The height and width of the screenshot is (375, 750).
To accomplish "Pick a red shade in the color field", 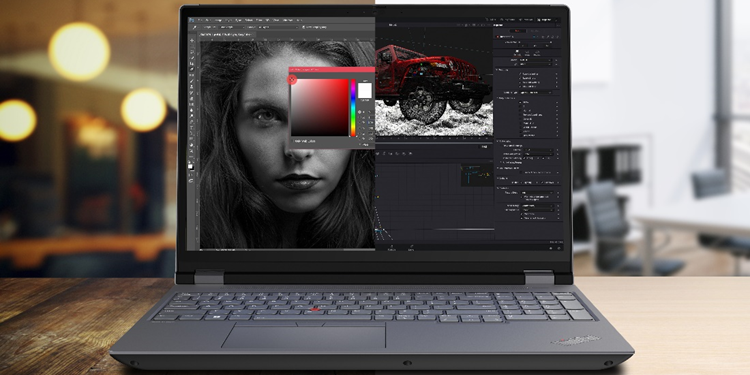I will (x=320, y=107).
